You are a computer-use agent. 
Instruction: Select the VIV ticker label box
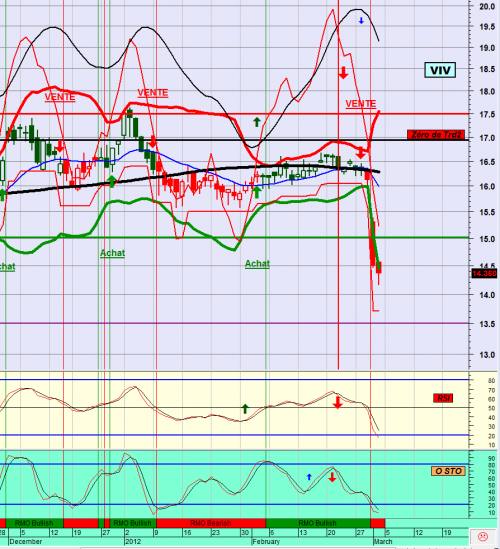[x=440, y=70]
